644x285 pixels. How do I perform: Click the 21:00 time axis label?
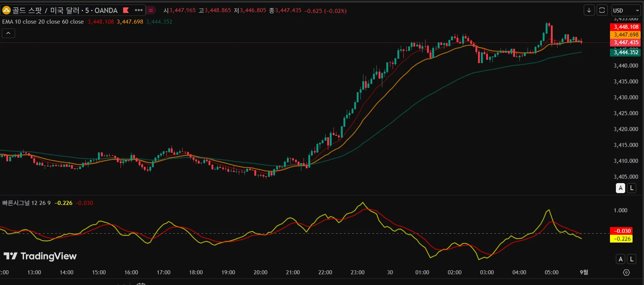coord(293,272)
